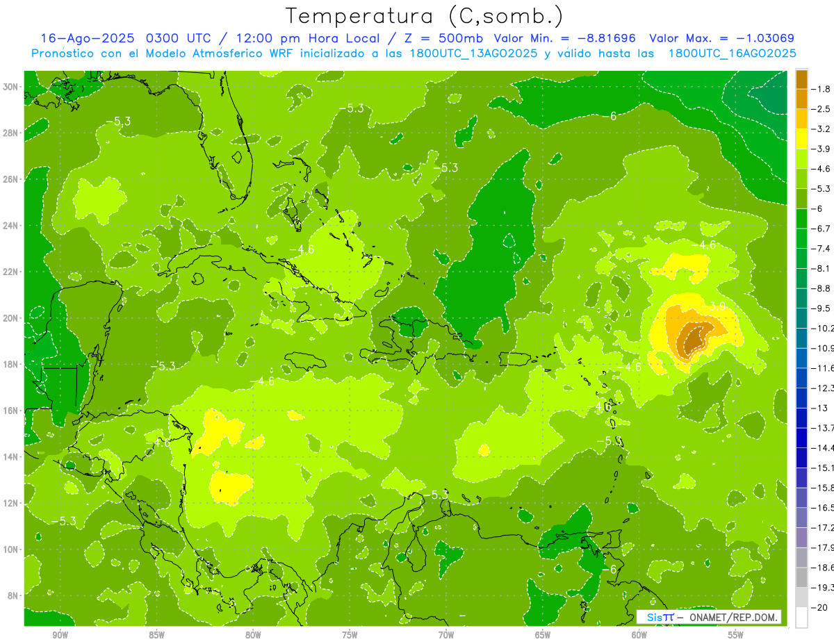834x644 pixels.
Task: Click the '-1.8' legend value
Action: [x=822, y=89]
